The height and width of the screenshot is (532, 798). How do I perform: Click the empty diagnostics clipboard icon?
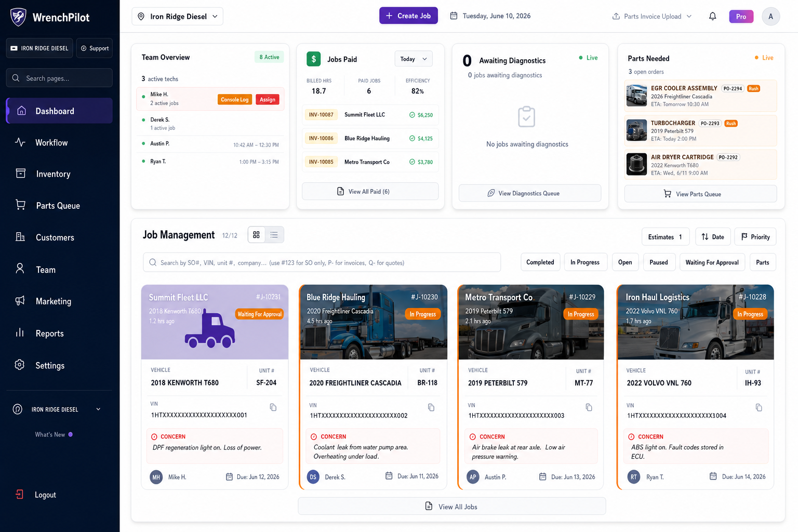pyautogui.click(x=526, y=117)
